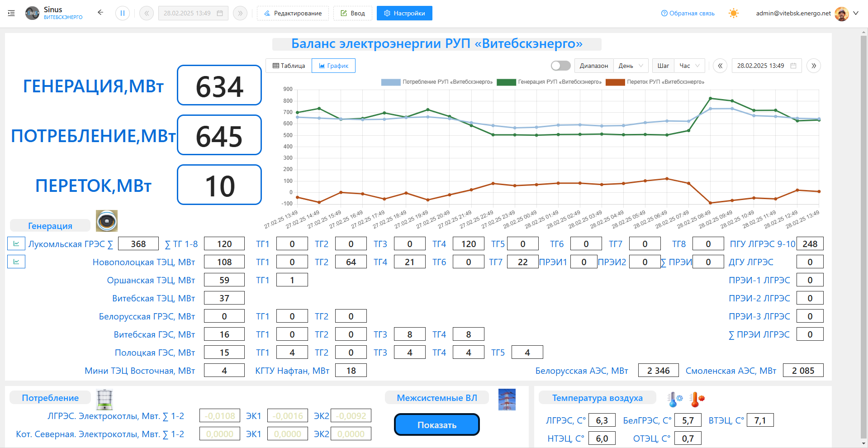Viewport: 868px width, 448px height.
Task: Click the Межсистемные ВЛ label
Action: tap(437, 398)
